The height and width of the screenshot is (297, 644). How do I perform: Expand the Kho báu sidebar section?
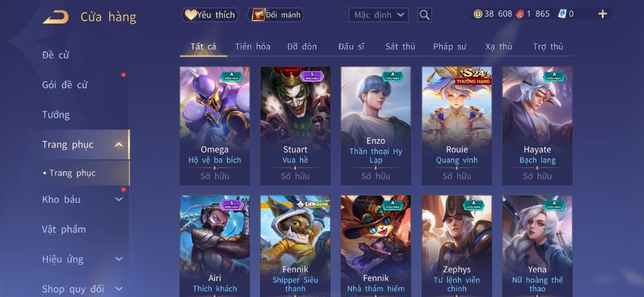(x=119, y=200)
